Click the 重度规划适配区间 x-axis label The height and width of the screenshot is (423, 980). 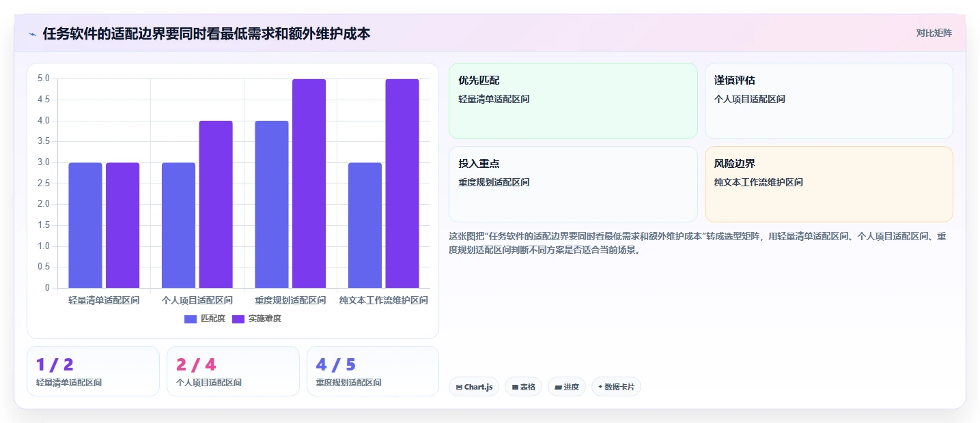pyautogui.click(x=290, y=300)
